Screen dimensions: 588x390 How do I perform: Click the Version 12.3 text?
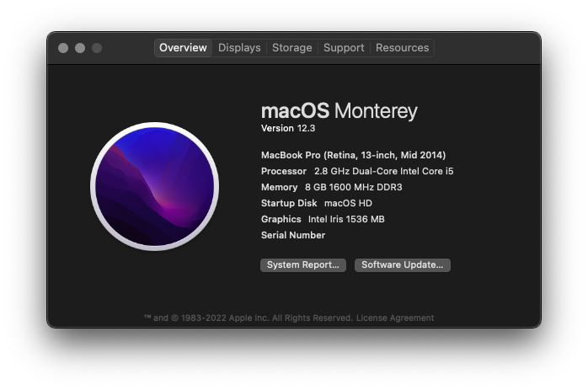tap(288, 128)
